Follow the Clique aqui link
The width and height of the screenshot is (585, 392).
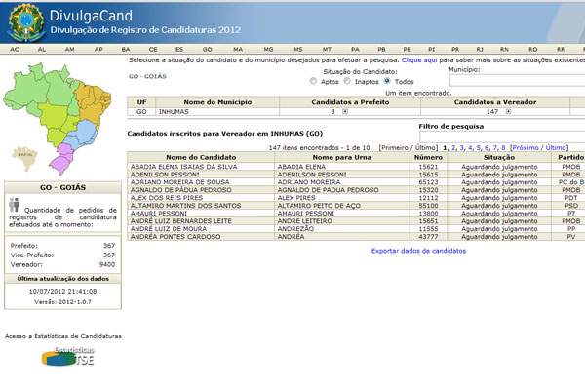click(419, 60)
